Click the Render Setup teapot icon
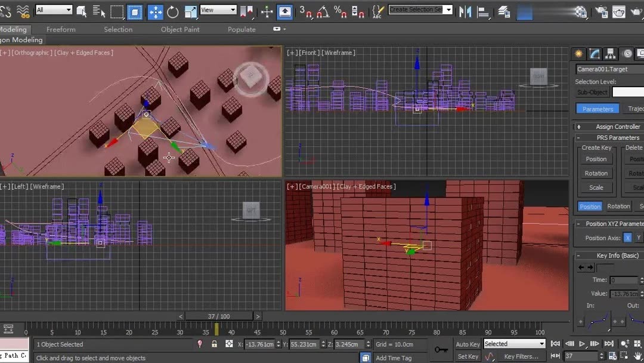The width and height of the screenshot is (644, 363). tap(603, 10)
